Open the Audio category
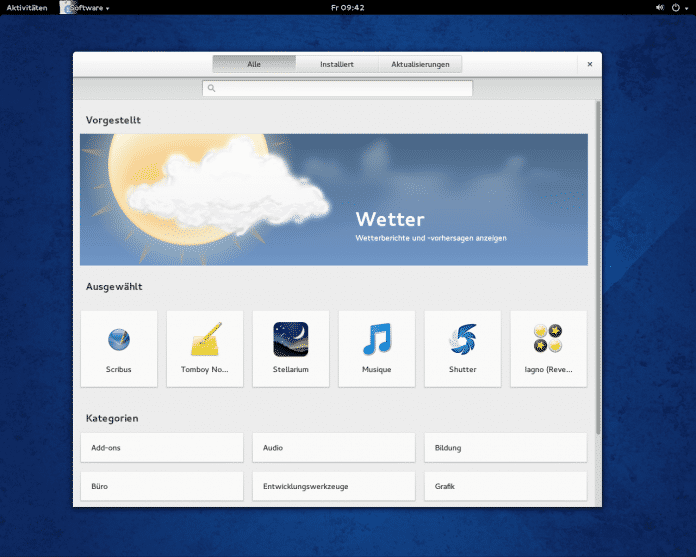The image size is (696, 557). (333, 448)
